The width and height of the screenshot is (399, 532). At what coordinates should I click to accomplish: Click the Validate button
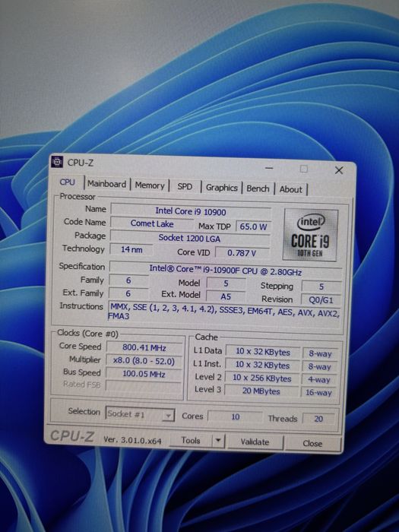(255, 442)
